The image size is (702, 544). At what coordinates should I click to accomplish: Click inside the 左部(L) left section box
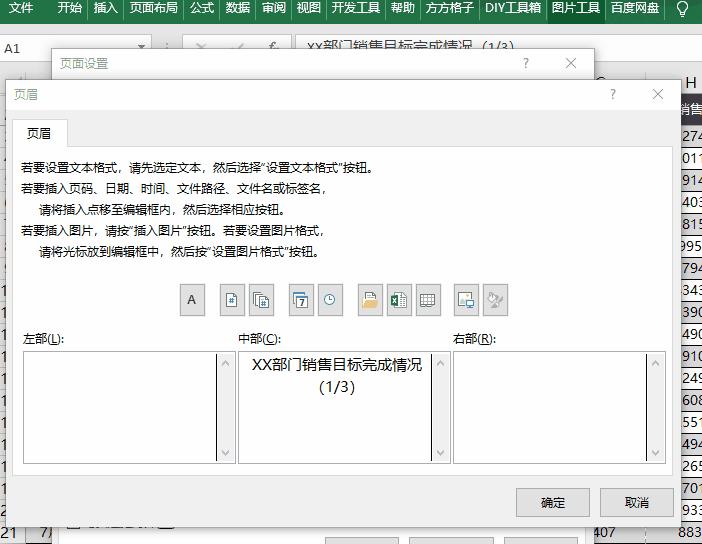click(120, 407)
